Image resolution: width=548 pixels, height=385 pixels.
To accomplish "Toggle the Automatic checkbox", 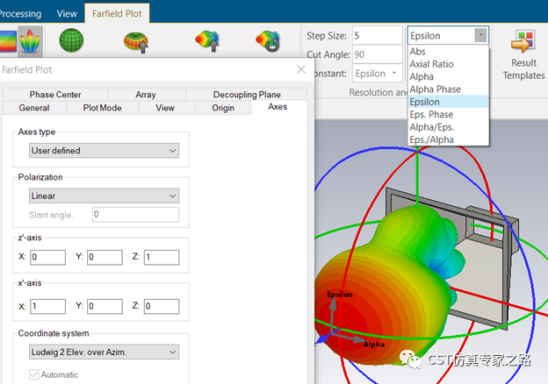I will tap(34, 375).
